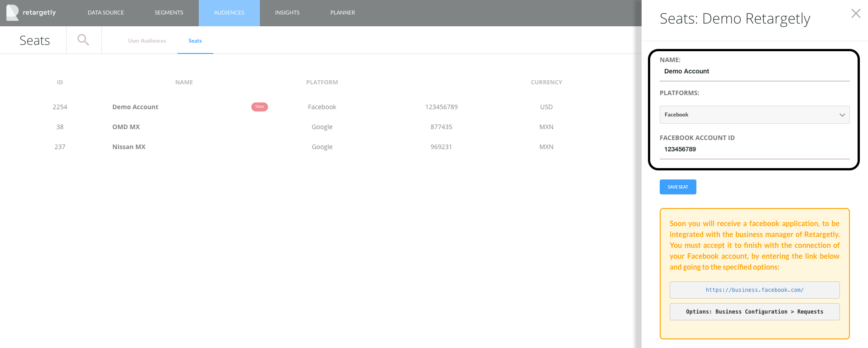This screenshot has height=348, width=868.
Task: Click seat ID 237
Action: (x=60, y=147)
